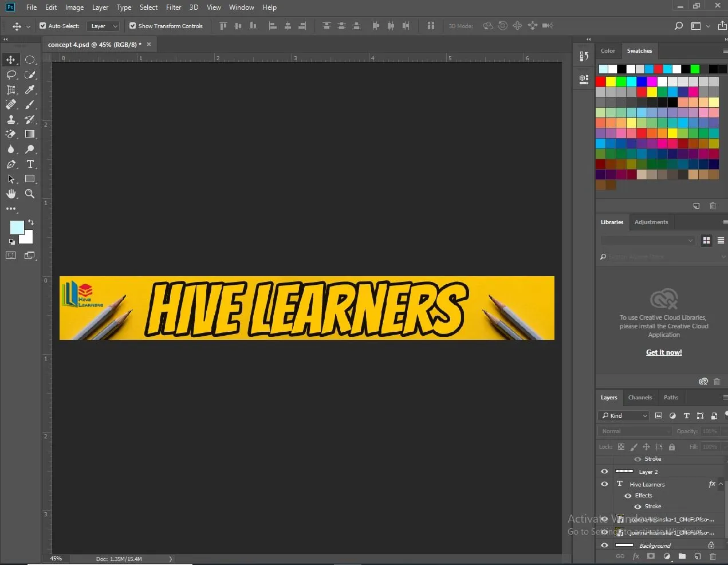Select the Rectangle shape tool

tap(30, 179)
